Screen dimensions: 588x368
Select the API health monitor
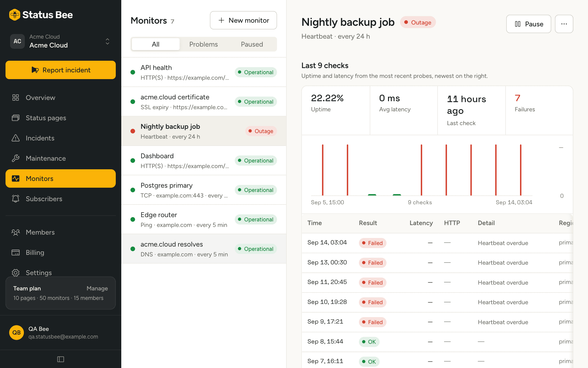click(x=204, y=72)
